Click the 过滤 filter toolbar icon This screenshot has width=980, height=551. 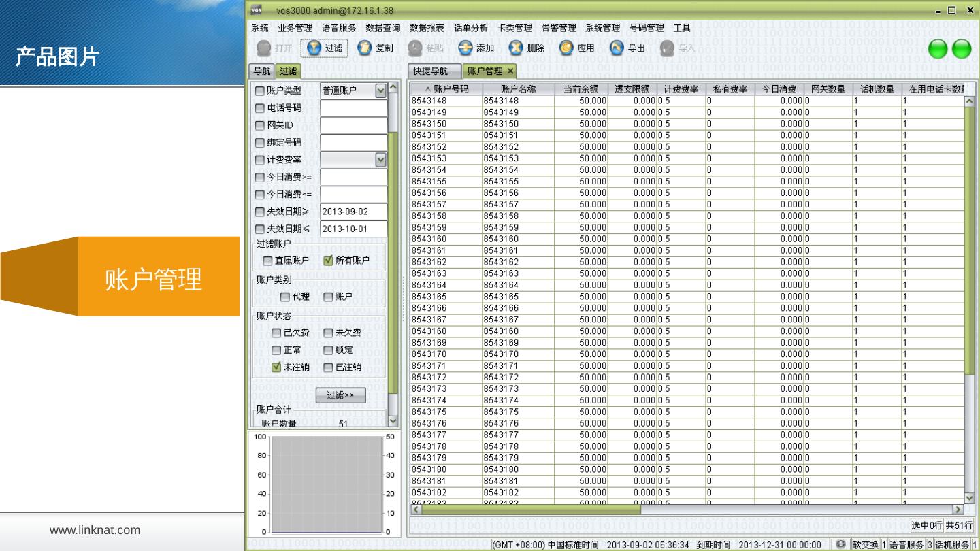(x=314, y=48)
